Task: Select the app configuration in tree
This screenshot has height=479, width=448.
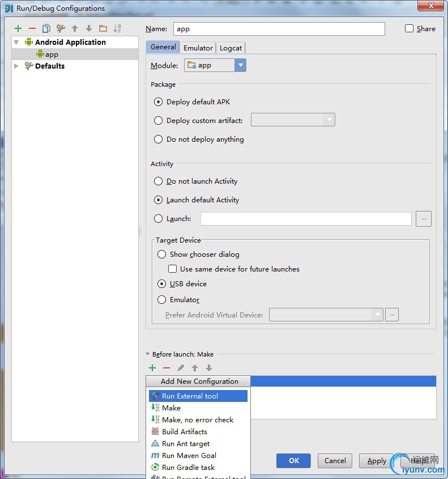Action: coord(75,54)
